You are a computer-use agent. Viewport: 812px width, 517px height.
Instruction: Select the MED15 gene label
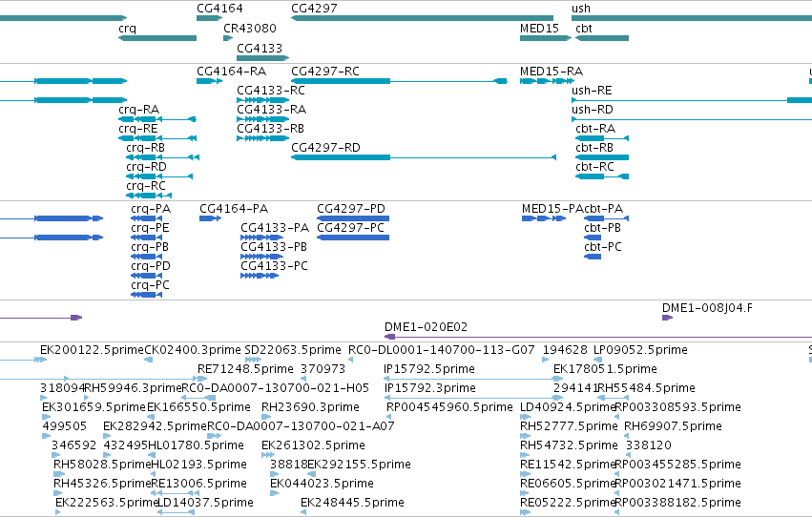539,29
